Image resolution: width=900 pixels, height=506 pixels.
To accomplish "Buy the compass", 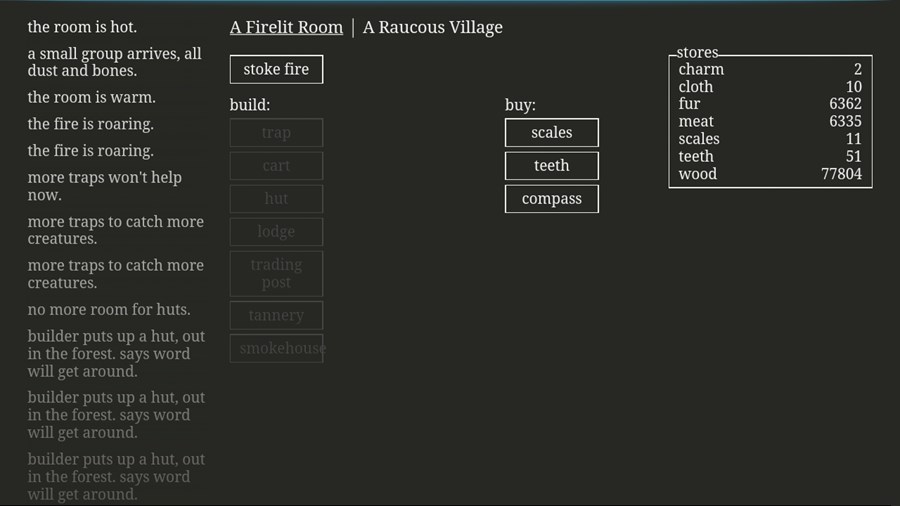I will pyautogui.click(x=551, y=199).
